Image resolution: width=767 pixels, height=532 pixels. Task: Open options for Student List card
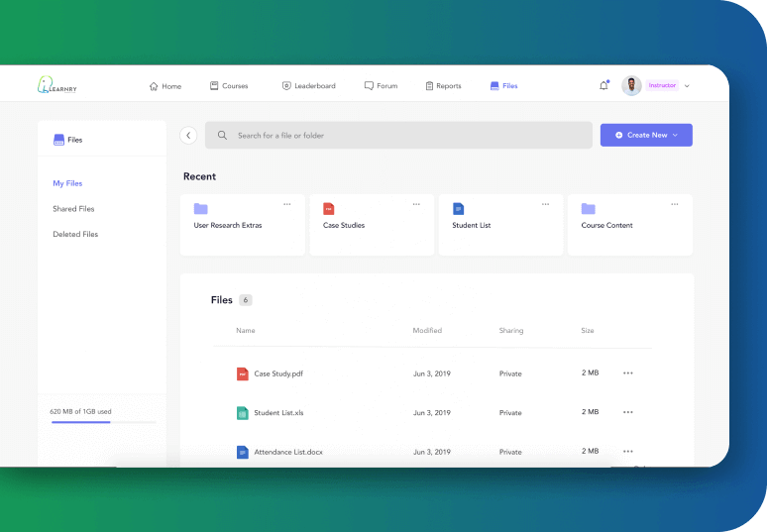[545, 204]
